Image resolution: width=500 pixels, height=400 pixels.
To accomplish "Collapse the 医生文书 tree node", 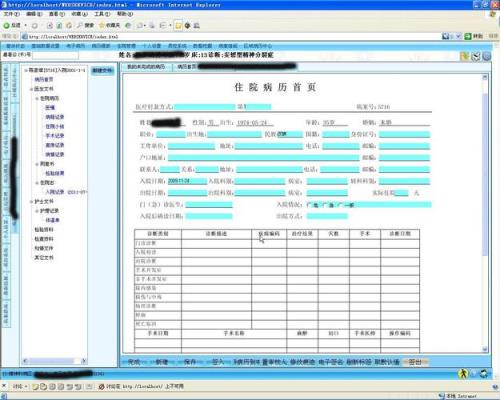I will pos(31,89).
